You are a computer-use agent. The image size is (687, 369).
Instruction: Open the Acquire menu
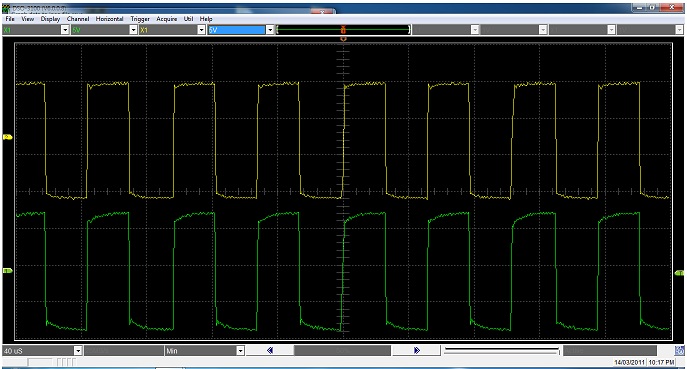click(x=166, y=19)
